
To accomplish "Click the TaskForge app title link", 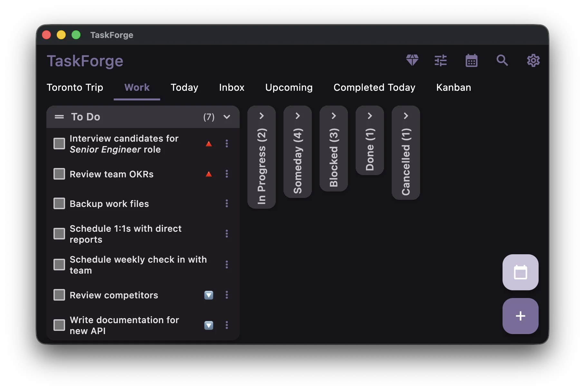I will coord(85,61).
